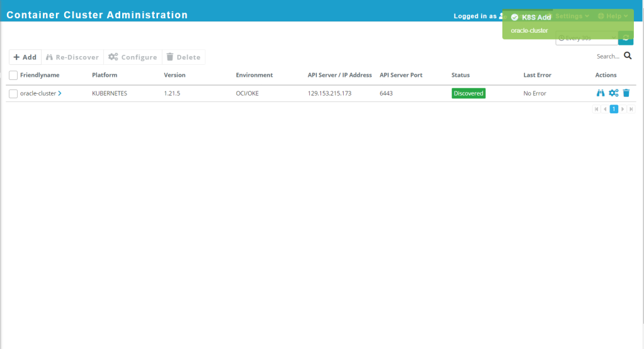Image resolution: width=644 pixels, height=349 pixels.
Task: Click the Delete toolbar button
Action: (x=184, y=57)
